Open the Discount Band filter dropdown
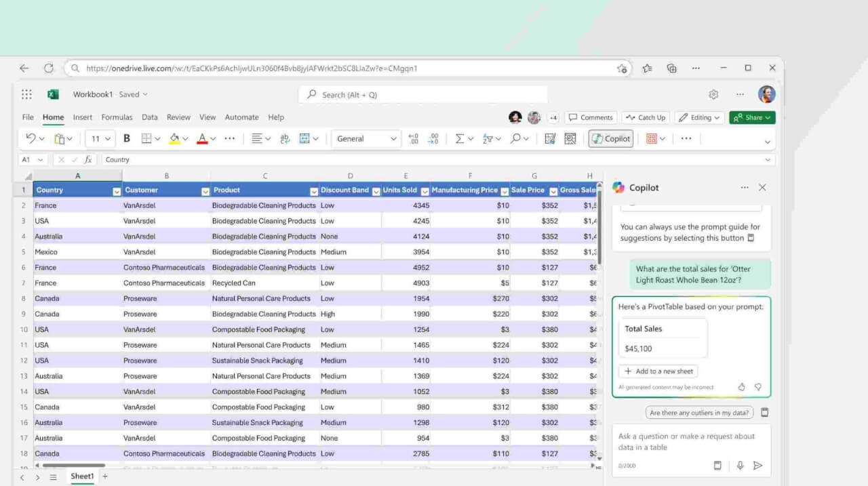The height and width of the screenshot is (486, 868). point(376,192)
